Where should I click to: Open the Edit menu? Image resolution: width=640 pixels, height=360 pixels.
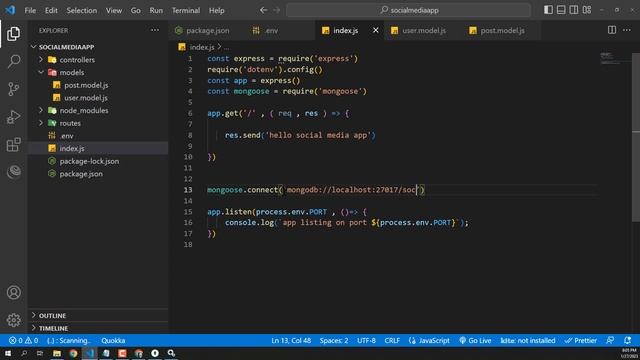click(x=51, y=10)
